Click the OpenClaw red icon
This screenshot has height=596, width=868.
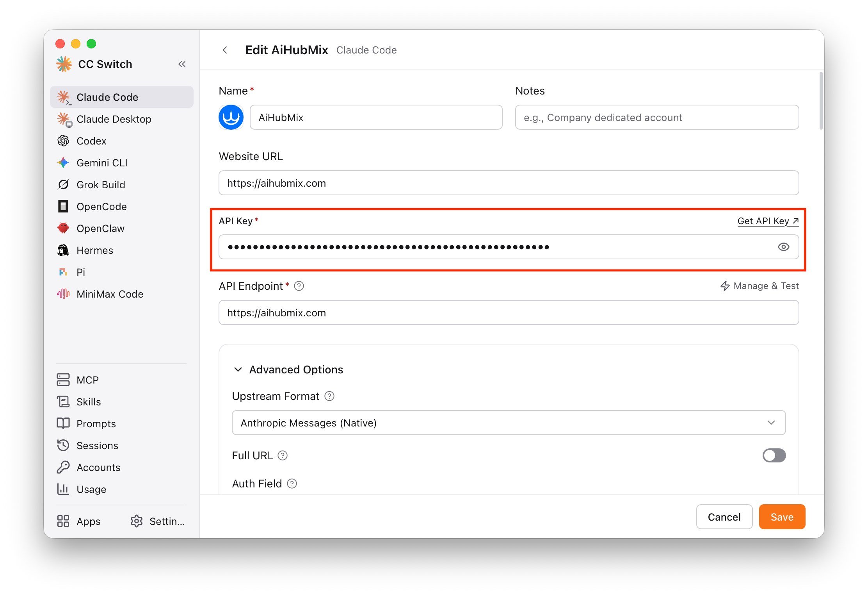coord(63,228)
